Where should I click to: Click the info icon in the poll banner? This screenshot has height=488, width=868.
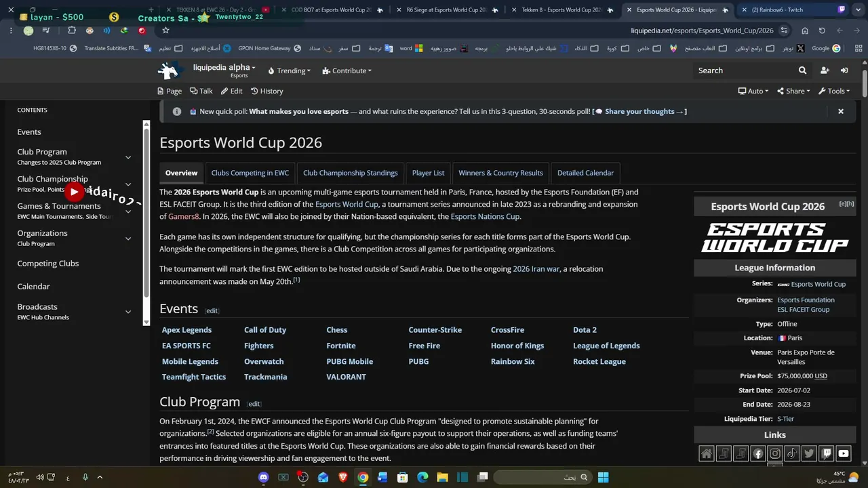click(177, 111)
